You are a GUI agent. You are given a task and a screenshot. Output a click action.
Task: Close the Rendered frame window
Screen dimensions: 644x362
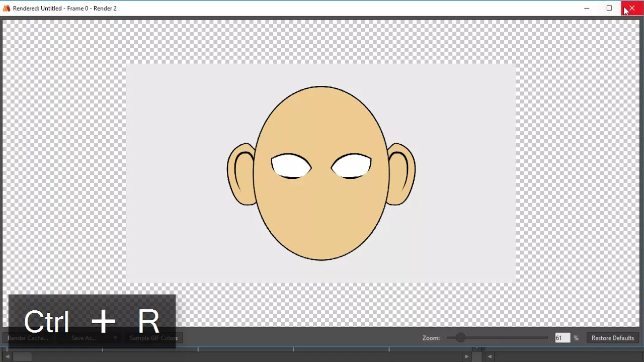pos(632,8)
